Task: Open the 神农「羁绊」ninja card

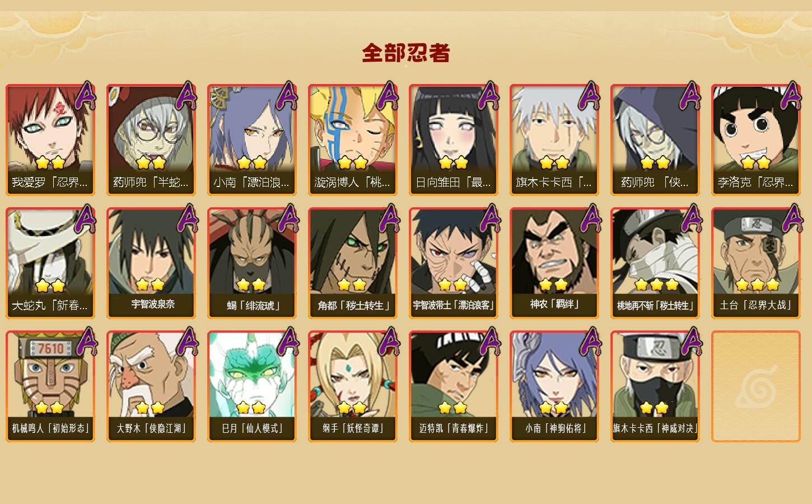Action: (554, 263)
